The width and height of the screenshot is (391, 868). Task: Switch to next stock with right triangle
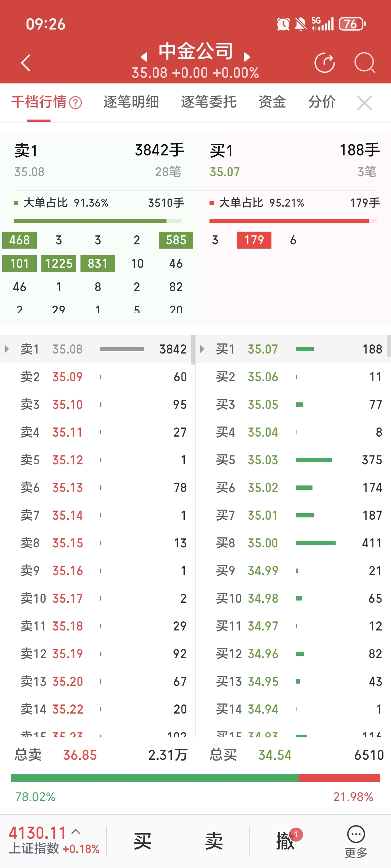coord(247,57)
